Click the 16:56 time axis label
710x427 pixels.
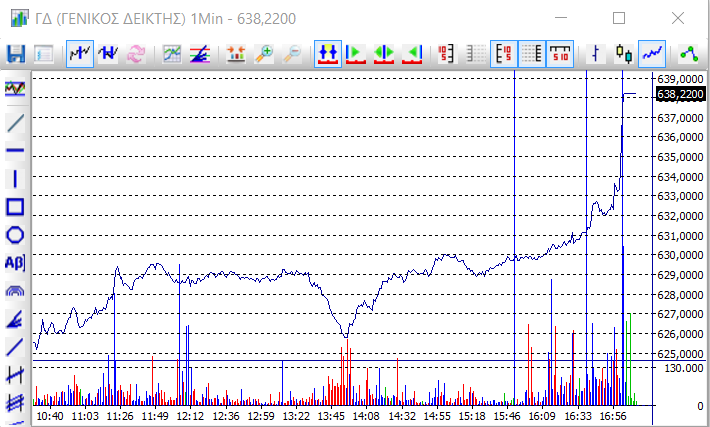coord(613,416)
